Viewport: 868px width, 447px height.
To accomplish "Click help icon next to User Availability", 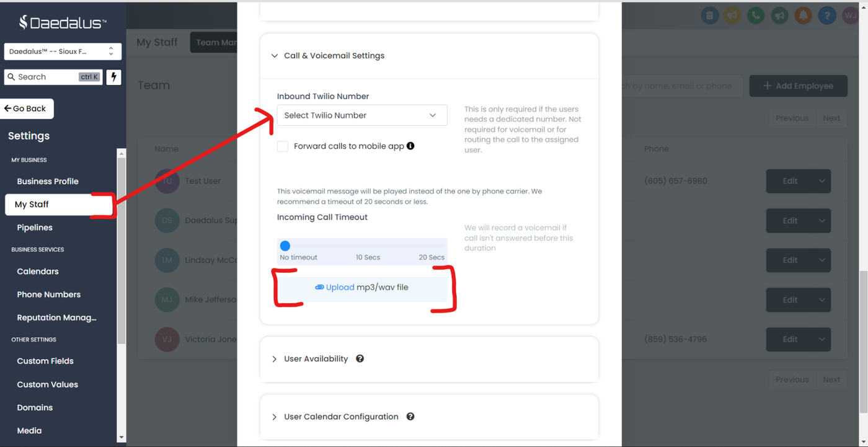I will point(360,359).
